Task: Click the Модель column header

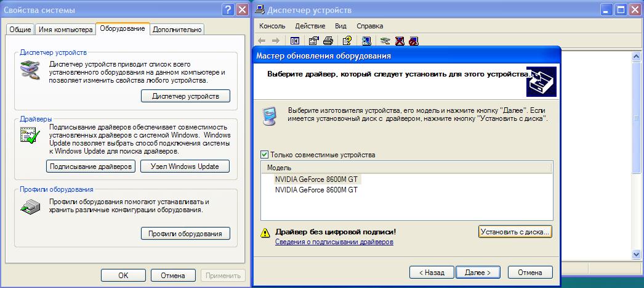Action: [406, 168]
